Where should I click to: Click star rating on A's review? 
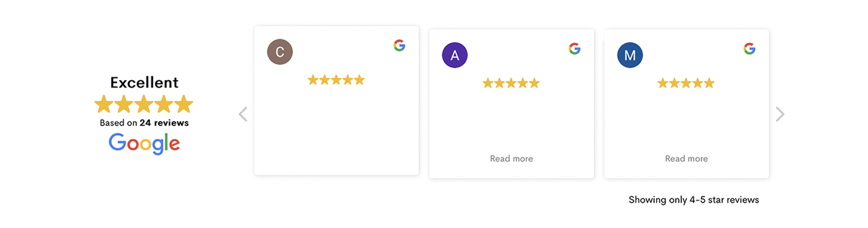tap(511, 83)
